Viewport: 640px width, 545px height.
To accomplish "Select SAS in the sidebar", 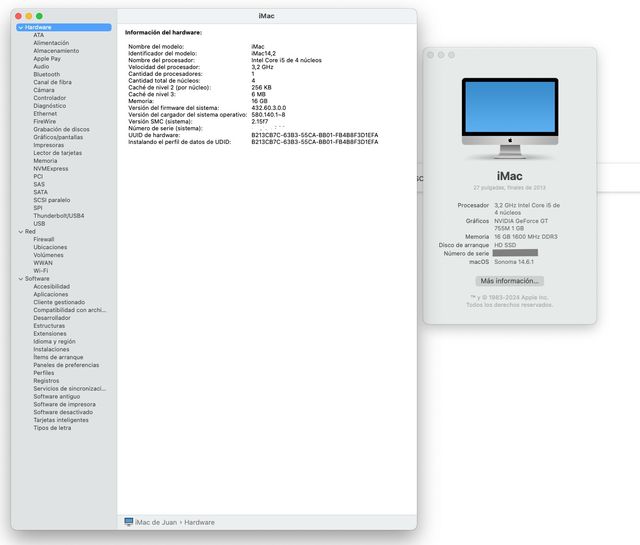I will tap(39, 184).
